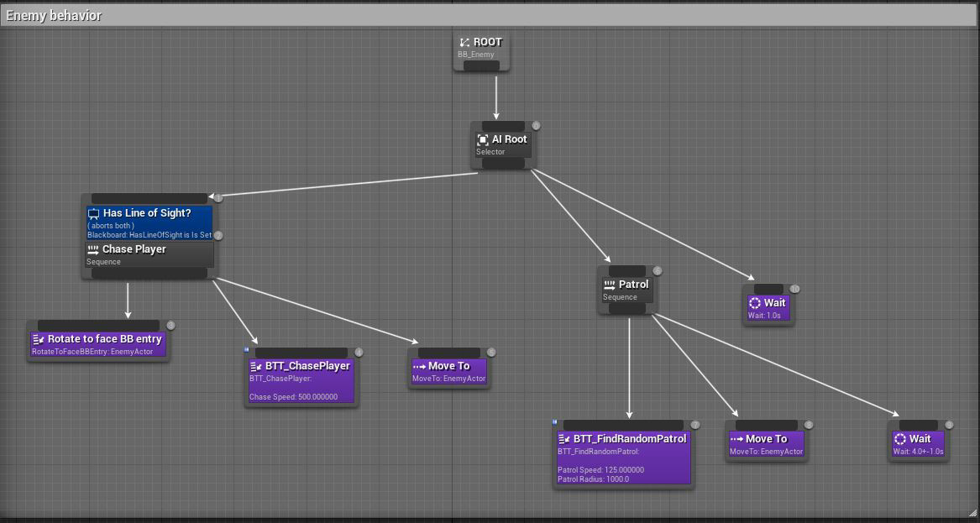Click the numbered badge on the Patrol node

[x=656, y=270]
